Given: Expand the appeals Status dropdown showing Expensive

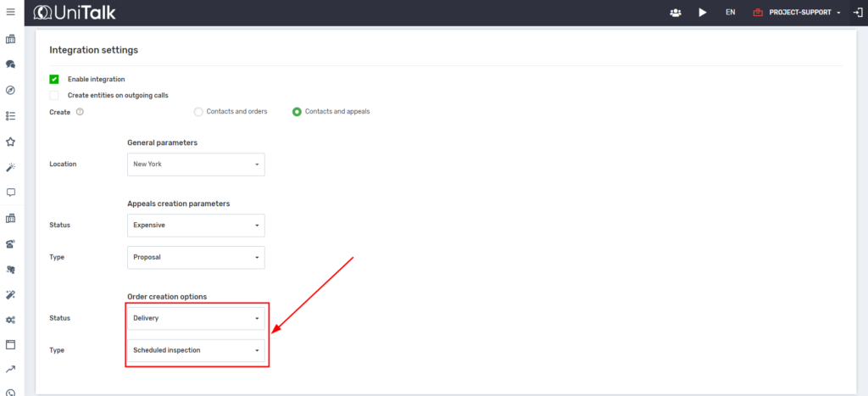Looking at the screenshot, I should (x=196, y=226).
